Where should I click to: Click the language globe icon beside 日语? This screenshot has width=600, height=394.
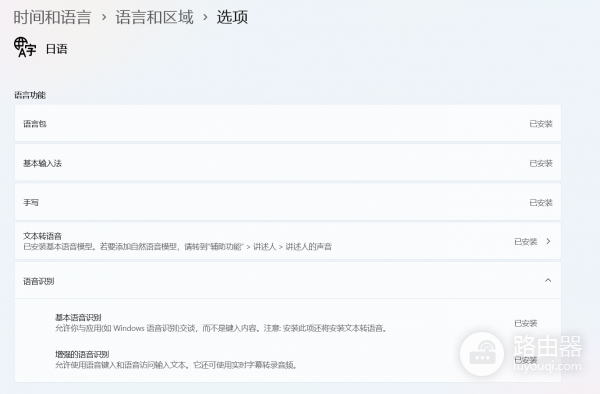tap(25, 47)
